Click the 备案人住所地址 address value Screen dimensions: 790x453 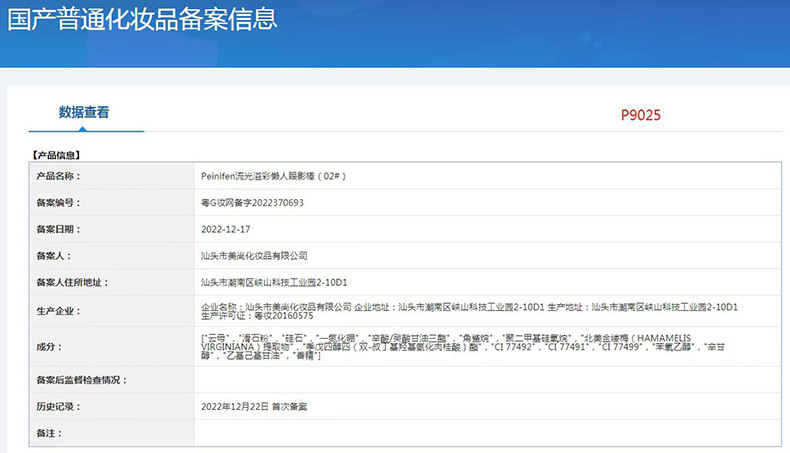pos(274,282)
